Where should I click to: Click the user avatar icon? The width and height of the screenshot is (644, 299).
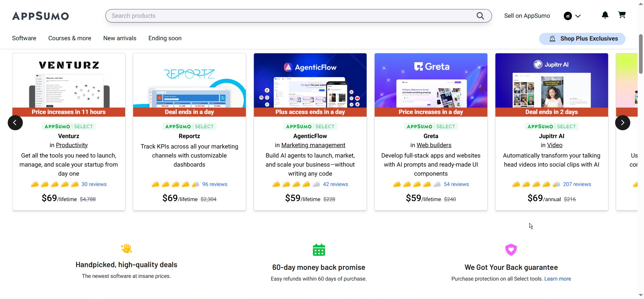[568, 16]
